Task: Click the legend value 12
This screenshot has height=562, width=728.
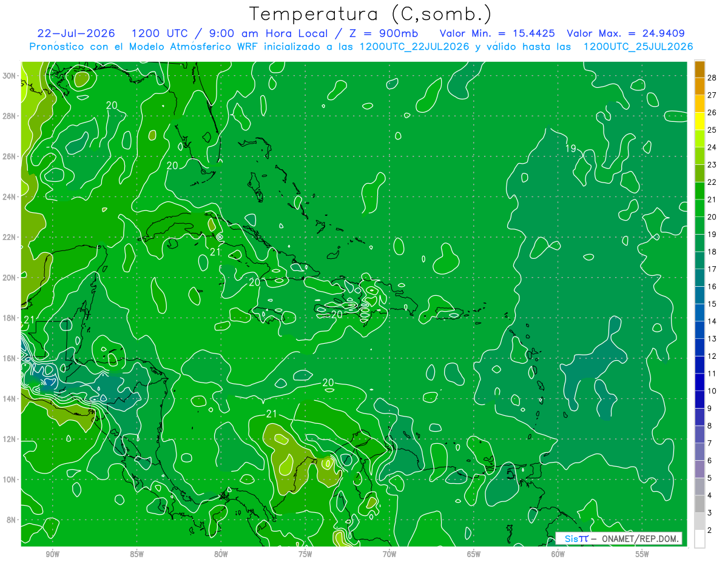Action: [x=712, y=356]
